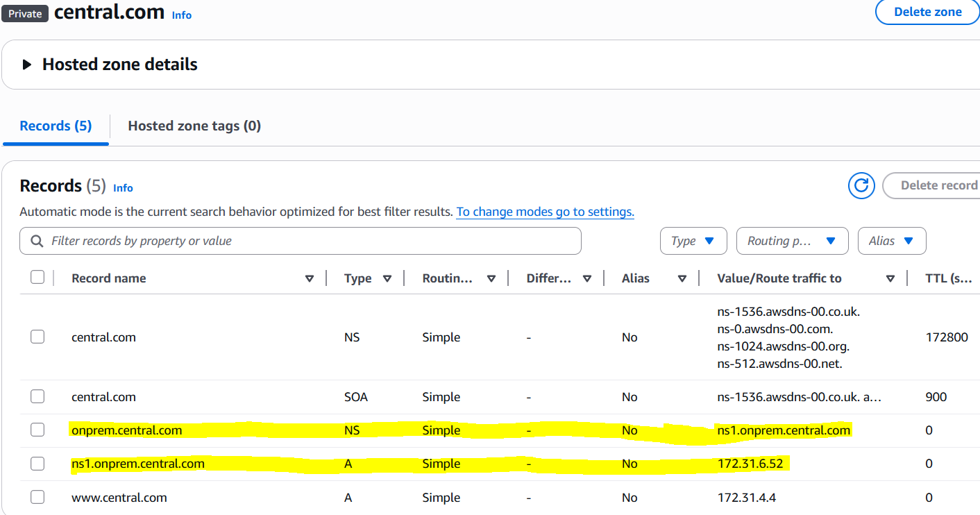980x515 pixels.
Task: Open the Routing policy filter dropdown
Action: click(791, 241)
